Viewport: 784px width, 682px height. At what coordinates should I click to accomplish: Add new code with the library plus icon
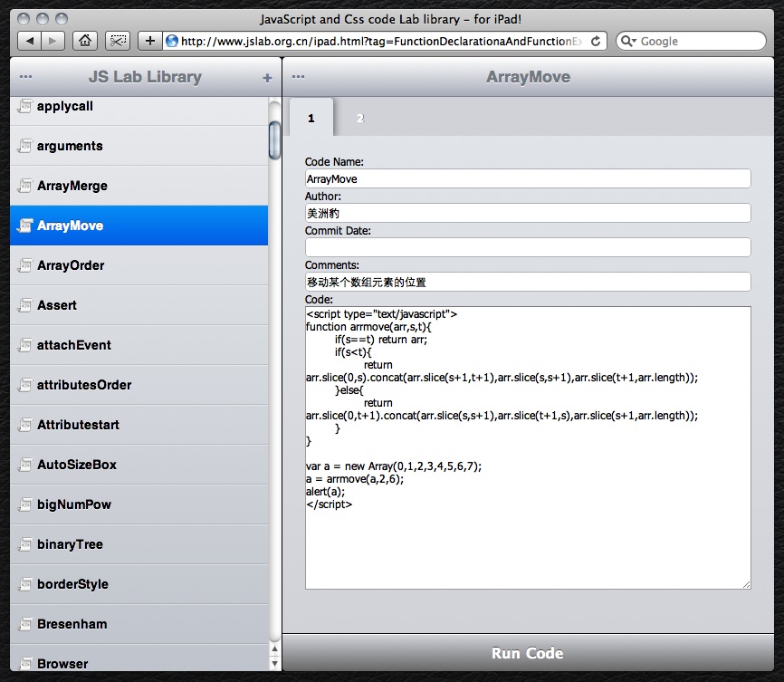[267, 78]
